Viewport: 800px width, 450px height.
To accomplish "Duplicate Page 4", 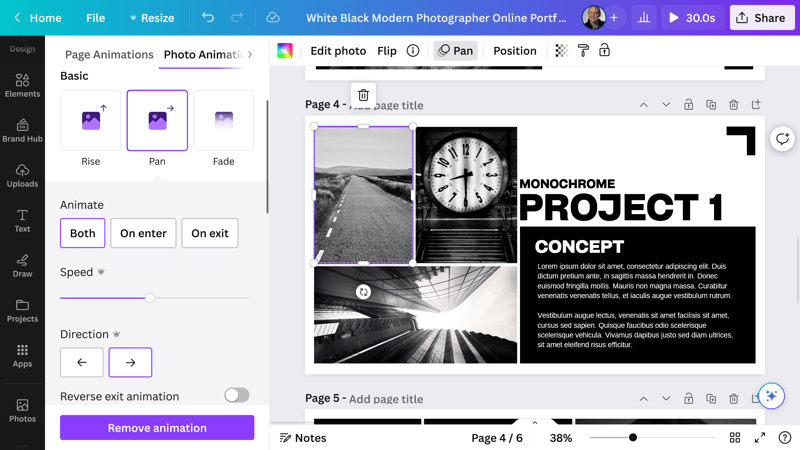I will pos(711,105).
